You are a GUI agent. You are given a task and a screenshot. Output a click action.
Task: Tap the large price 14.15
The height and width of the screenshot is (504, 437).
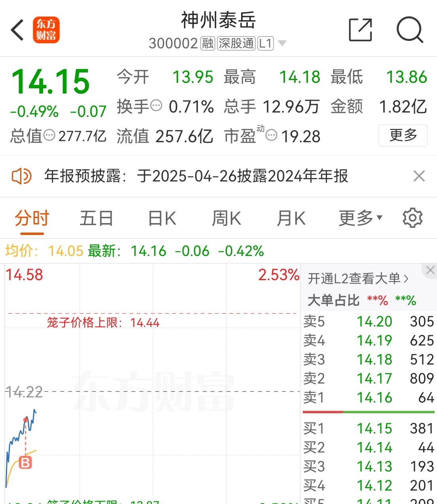(x=51, y=82)
